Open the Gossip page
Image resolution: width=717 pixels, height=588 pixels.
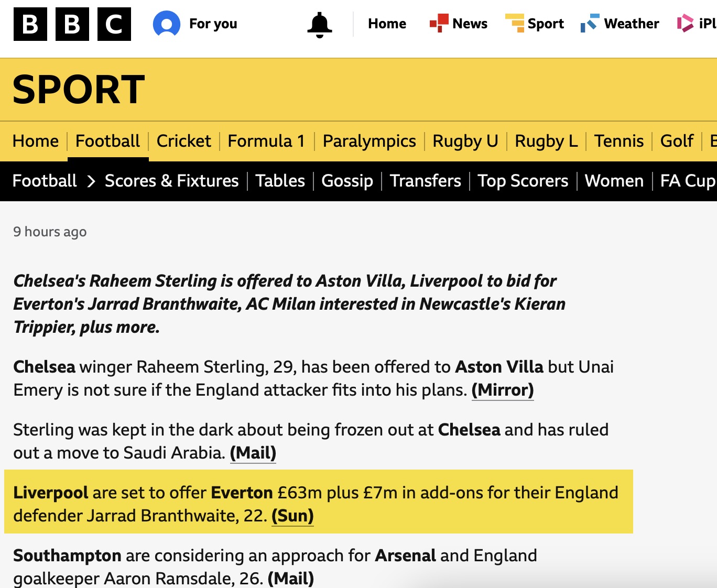click(347, 181)
